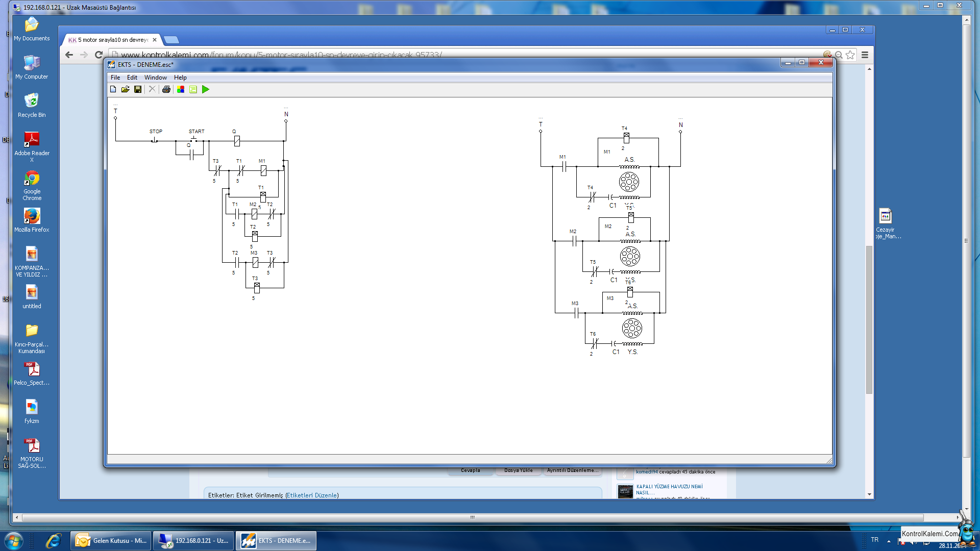Screen dimensions: 980x551
Task: Open a file with EKTS folder icon
Action: click(x=126, y=89)
